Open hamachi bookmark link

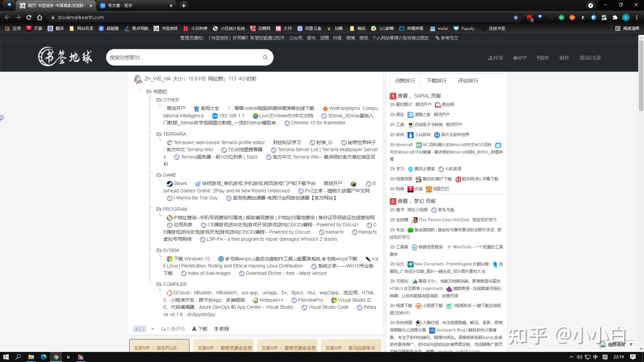click(331, 232)
